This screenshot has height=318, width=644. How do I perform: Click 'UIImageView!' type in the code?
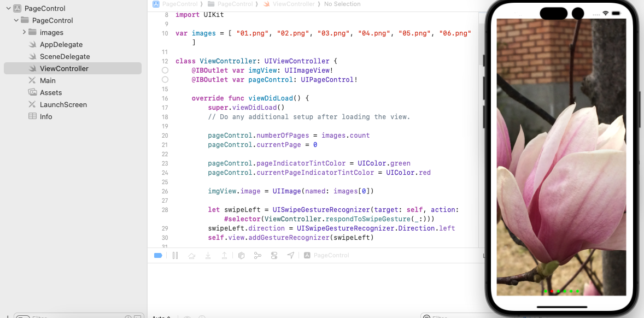click(309, 70)
